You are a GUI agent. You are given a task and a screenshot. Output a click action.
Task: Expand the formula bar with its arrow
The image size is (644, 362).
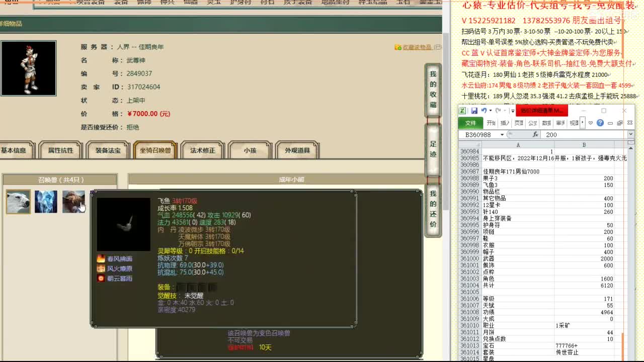(x=630, y=134)
